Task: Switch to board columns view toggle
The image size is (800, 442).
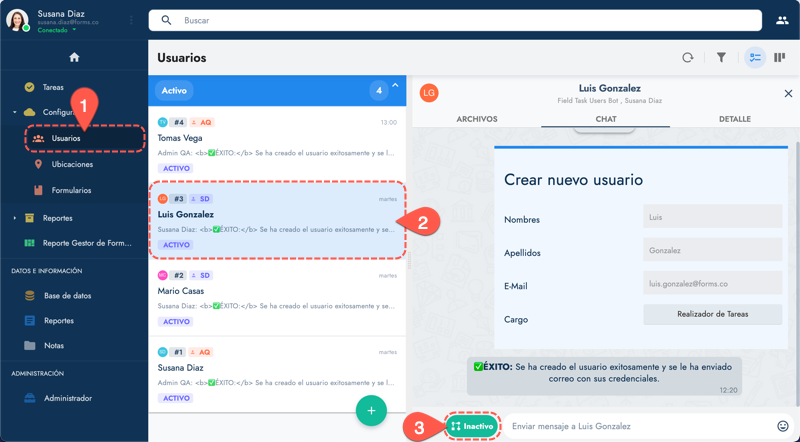Action: point(779,58)
